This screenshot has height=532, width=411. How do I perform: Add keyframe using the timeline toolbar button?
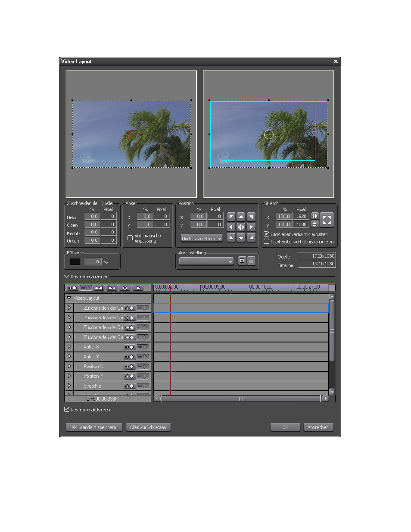tap(73, 288)
